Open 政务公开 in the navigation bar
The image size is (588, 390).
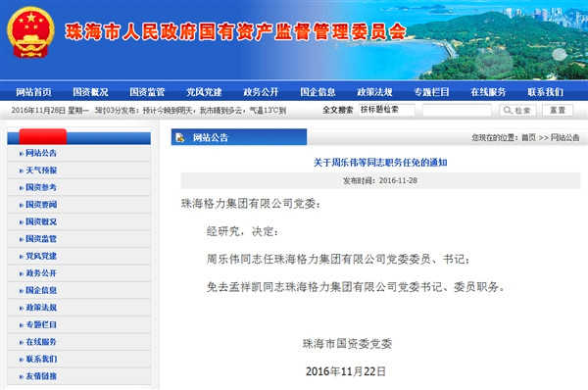pyautogui.click(x=261, y=92)
